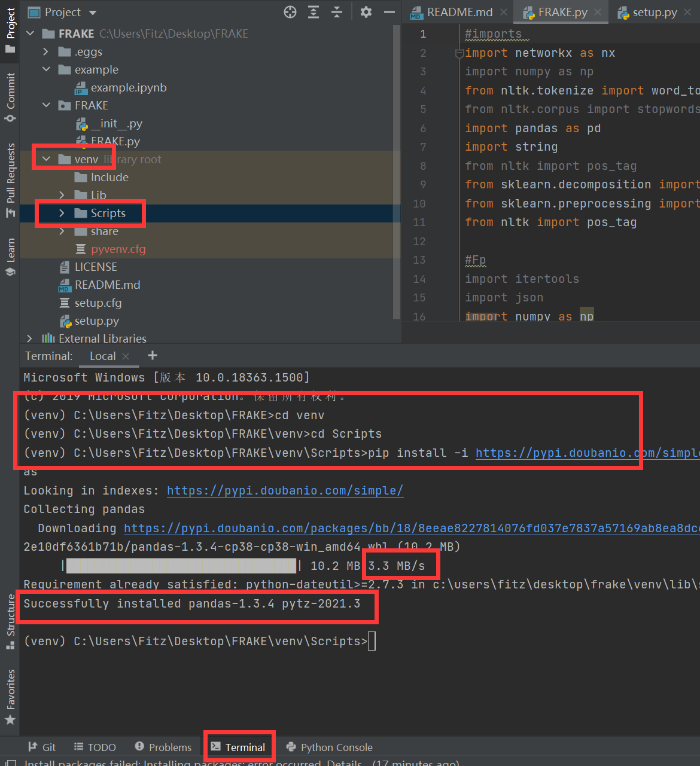Expand the share folder

pyautogui.click(x=62, y=231)
